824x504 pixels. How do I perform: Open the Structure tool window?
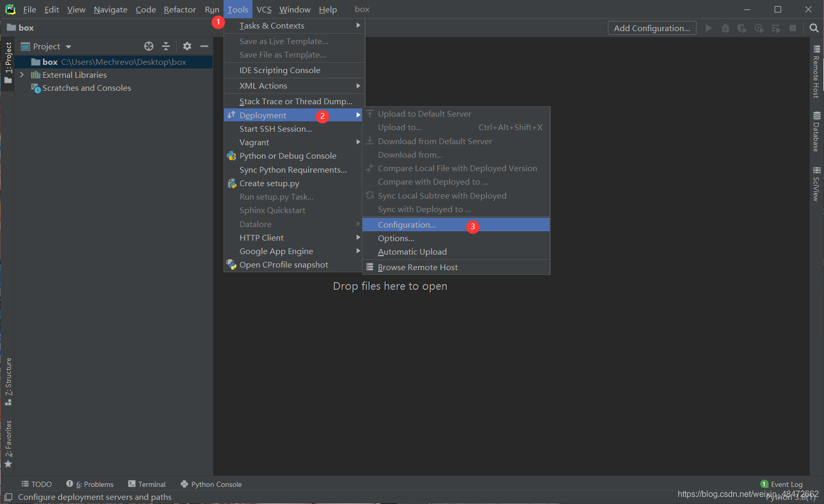click(8, 382)
